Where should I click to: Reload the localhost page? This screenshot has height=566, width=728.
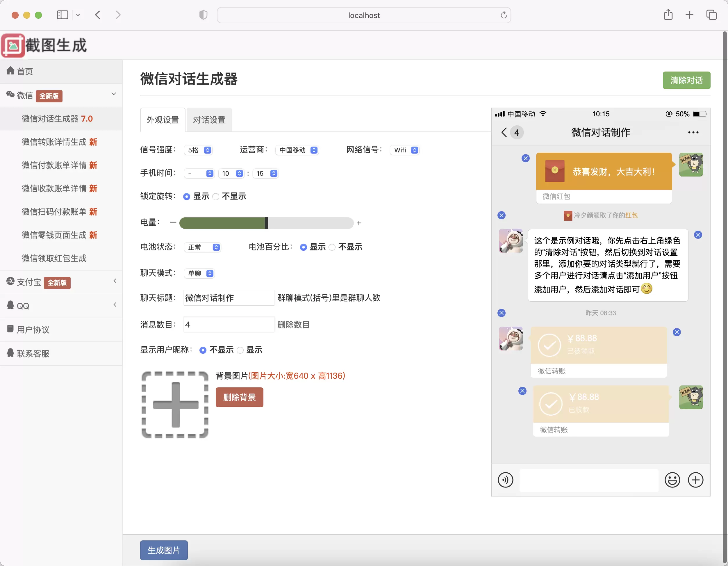tap(504, 15)
